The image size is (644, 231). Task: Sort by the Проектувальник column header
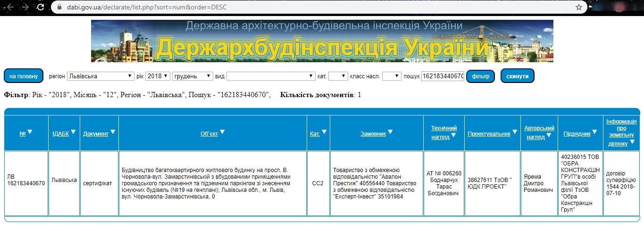[x=489, y=134]
